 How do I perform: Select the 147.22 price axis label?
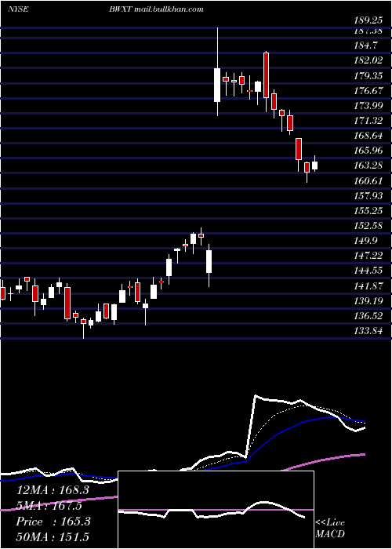[368, 256]
